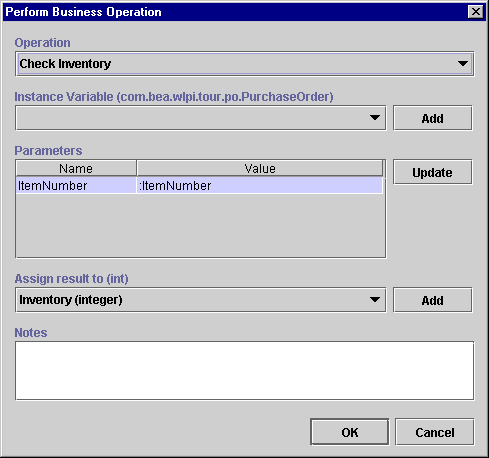Image resolution: width=489 pixels, height=458 pixels.
Task: Expand the Instance Variable dropdown arrow
Action: coord(375,118)
